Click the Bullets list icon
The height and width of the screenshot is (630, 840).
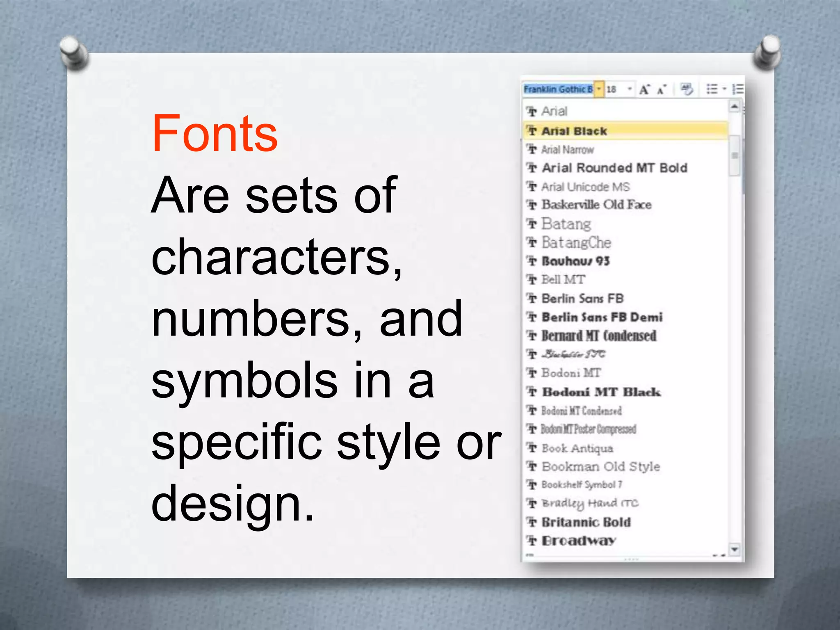(712, 89)
